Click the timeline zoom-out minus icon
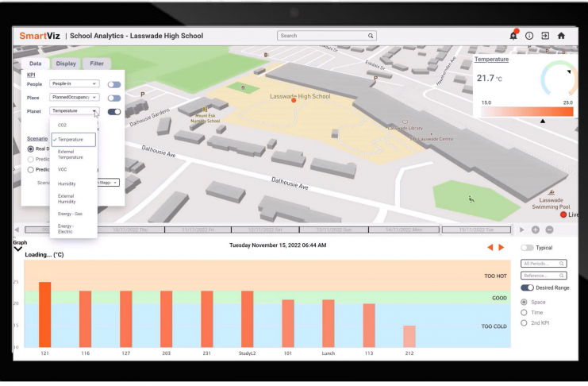 pyautogui.click(x=549, y=230)
